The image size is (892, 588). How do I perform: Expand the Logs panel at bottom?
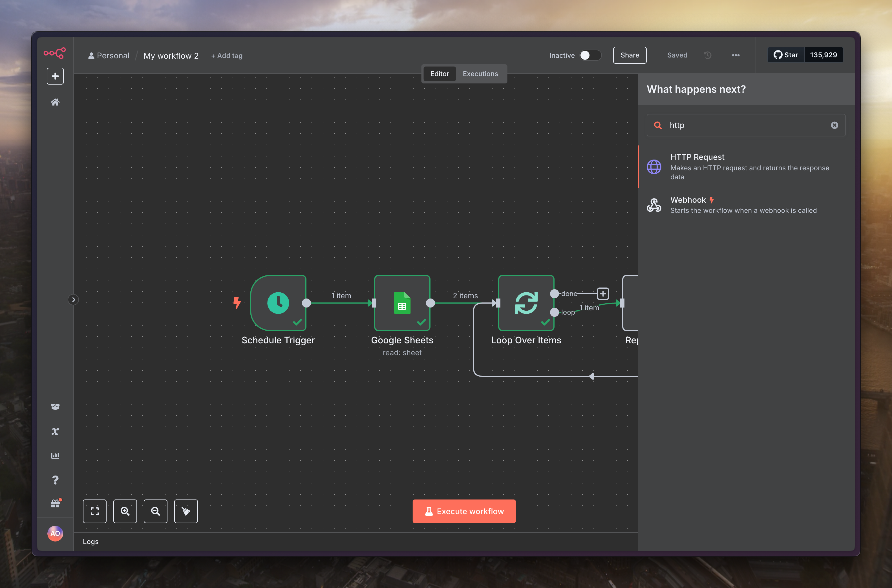(x=91, y=541)
